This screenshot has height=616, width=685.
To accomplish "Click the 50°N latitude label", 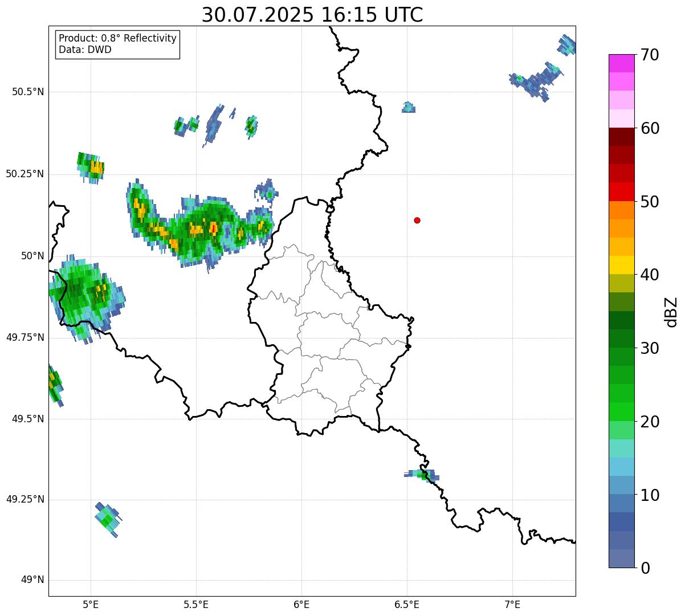I will pos(32,256).
